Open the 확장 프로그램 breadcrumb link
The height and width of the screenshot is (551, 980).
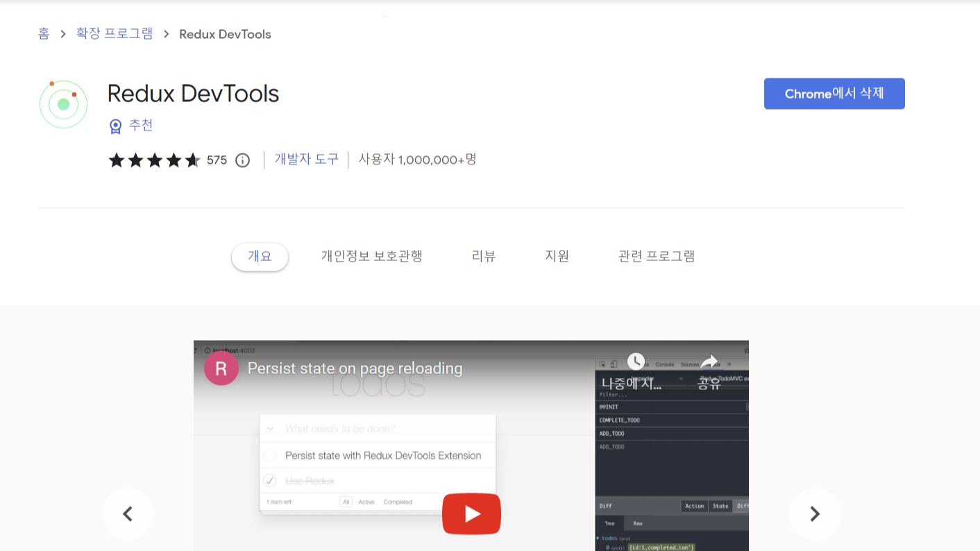pos(115,34)
